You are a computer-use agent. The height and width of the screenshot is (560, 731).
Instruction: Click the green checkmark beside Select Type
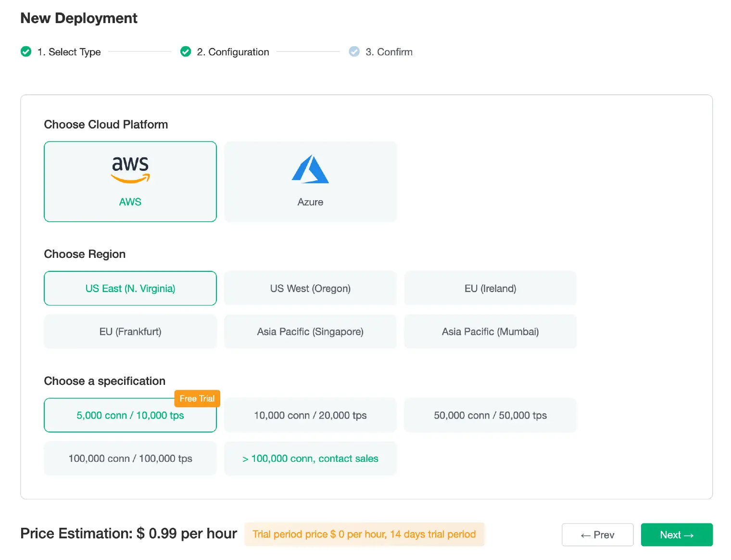point(26,51)
